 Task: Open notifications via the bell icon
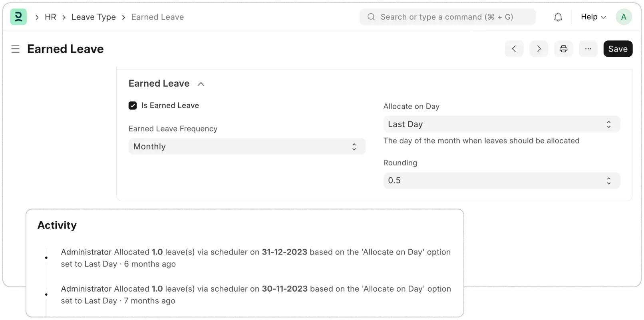click(558, 17)
